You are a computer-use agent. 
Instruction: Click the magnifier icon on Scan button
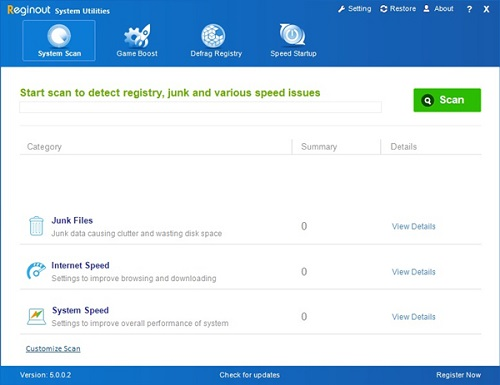(427, 100)
